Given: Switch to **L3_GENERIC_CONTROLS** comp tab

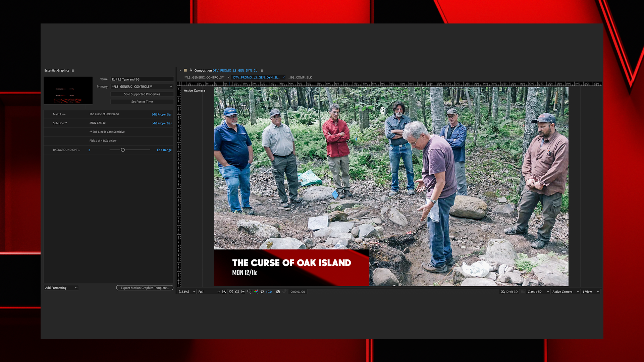Looking at the screenshot, I should pyautogui.click(x=204, y=77).
